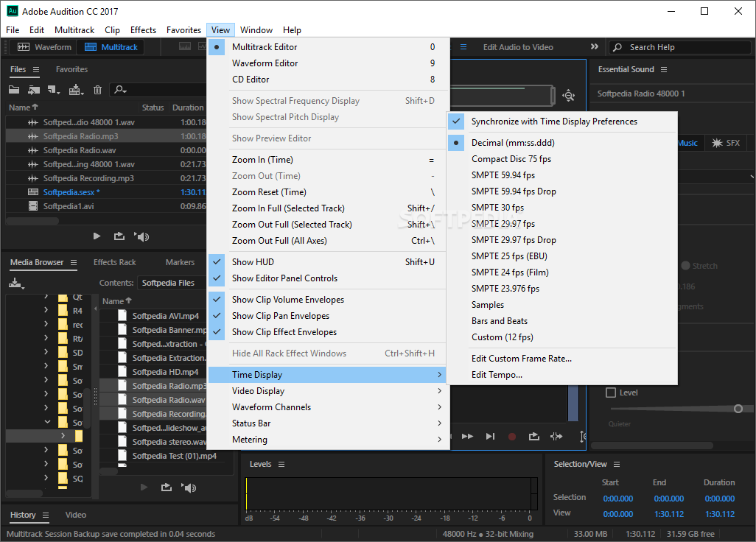Open the Essential Sound panel menu icon

pyautogui.click(x=664, y=70)
